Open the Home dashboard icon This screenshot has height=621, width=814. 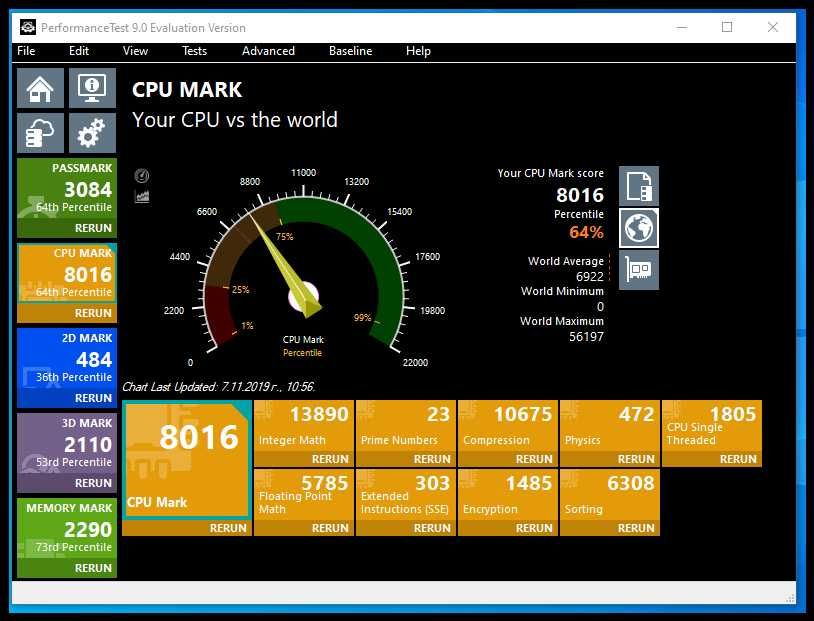coord(40,88)
